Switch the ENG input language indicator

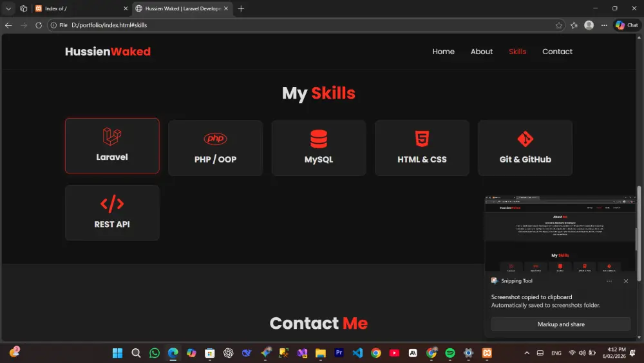556,353
